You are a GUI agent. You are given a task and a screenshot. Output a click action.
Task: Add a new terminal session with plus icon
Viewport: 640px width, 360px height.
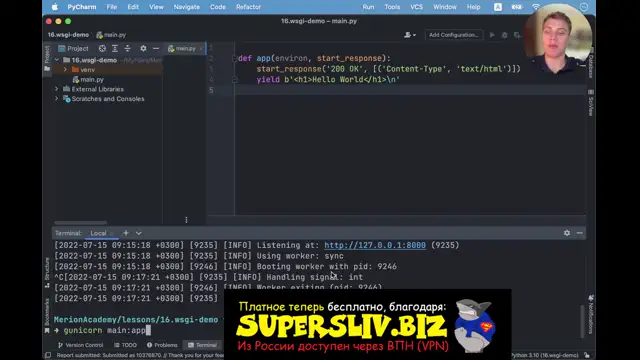click(x=126, y=233)
